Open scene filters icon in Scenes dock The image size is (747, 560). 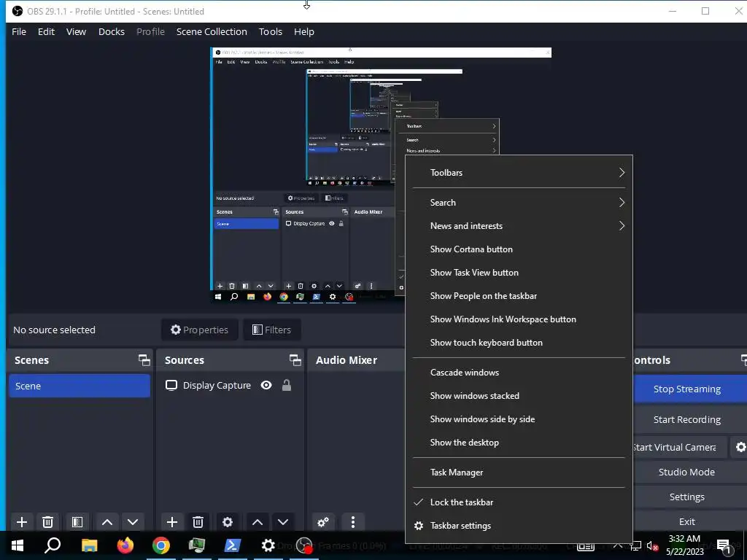click(x=77, y=522)
